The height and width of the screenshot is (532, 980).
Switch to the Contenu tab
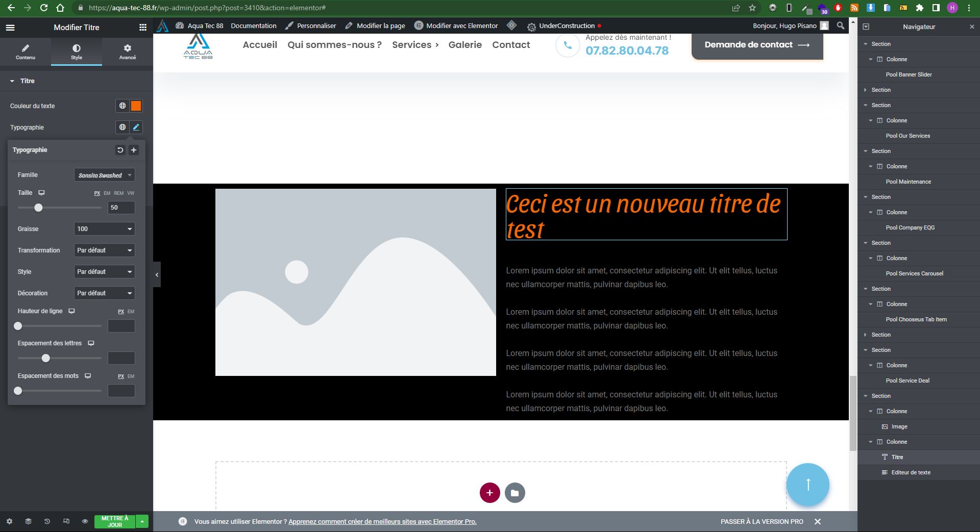tap(26, 52)
